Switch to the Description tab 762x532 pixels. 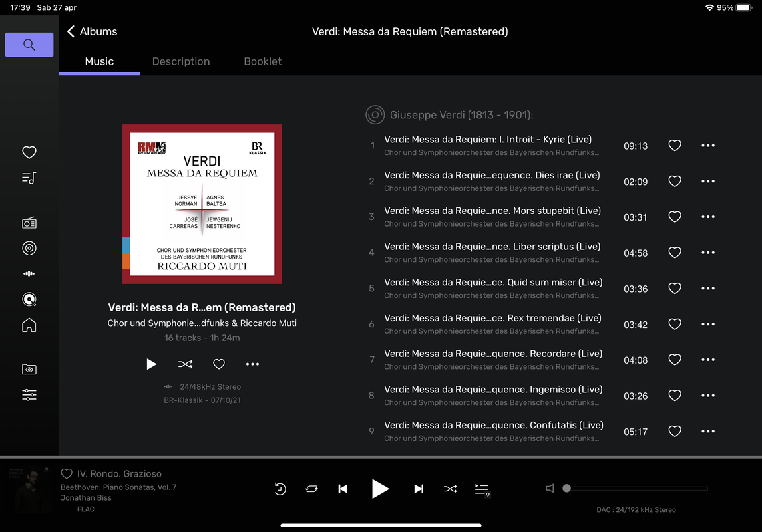pos(181,62)
